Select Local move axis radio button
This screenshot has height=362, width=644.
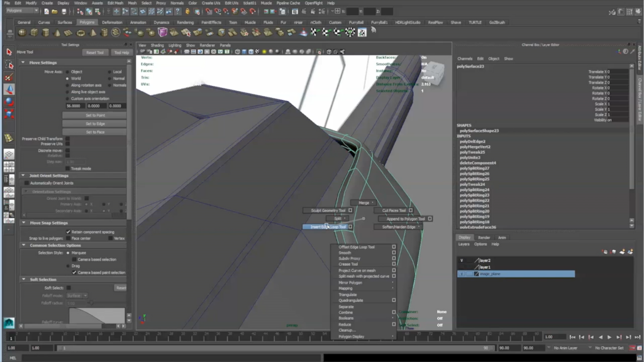(x=109, y=72)
